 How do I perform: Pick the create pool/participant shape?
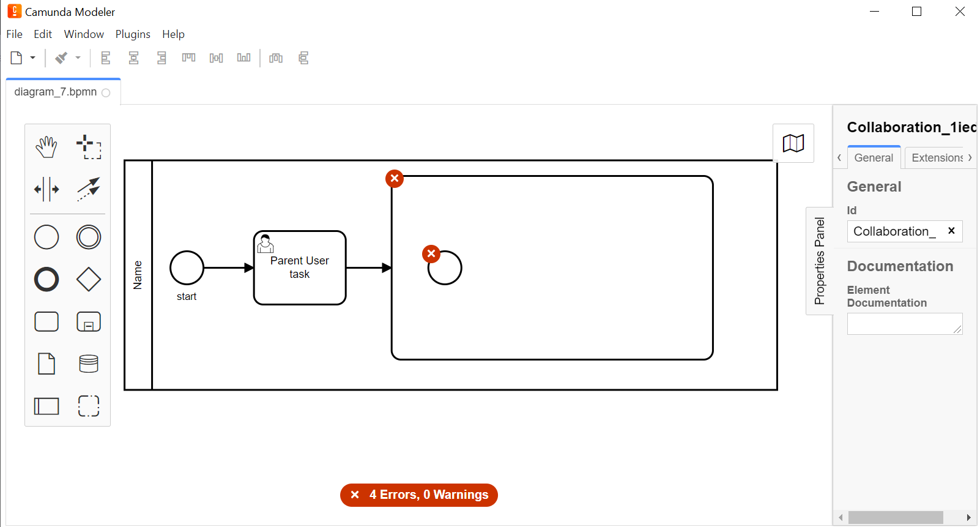pyautogui.click(x=46, y=406)
